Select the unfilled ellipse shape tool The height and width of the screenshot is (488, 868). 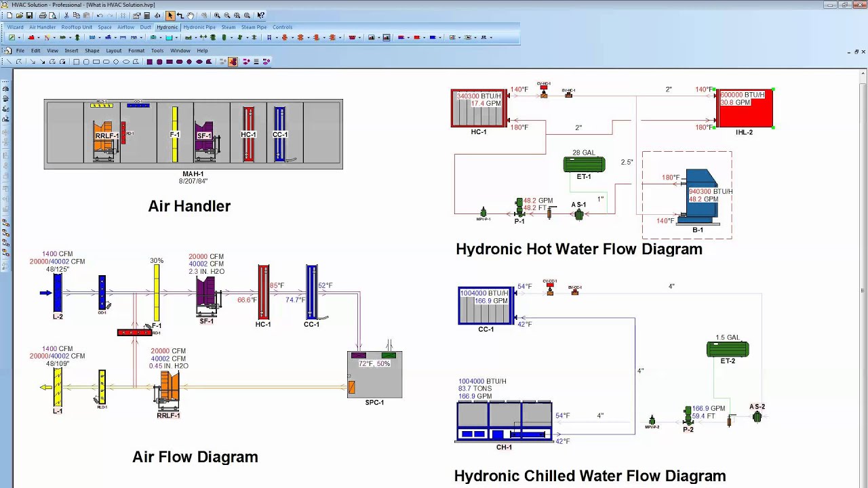click(126, 62)
